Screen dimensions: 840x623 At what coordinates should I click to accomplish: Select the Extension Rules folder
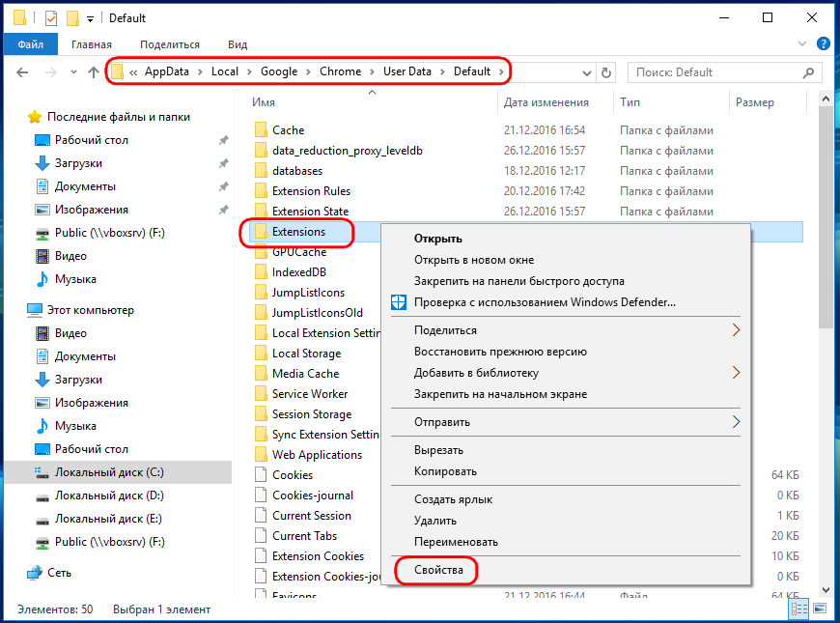311,191
